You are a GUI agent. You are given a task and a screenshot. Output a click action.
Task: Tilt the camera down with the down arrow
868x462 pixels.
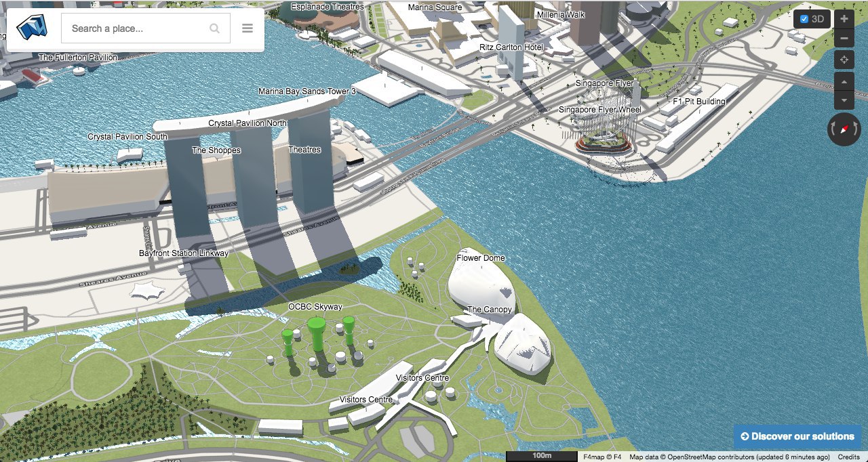coord(844,100)
